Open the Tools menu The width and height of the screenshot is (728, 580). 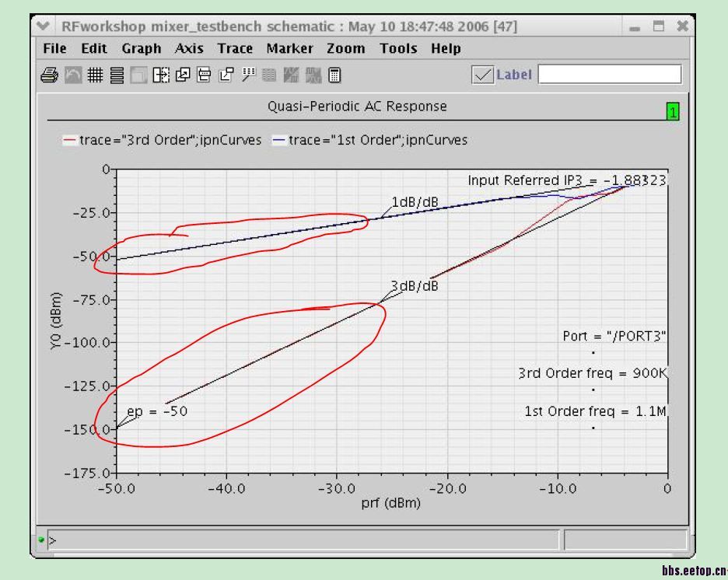click(x=398, y=48)
